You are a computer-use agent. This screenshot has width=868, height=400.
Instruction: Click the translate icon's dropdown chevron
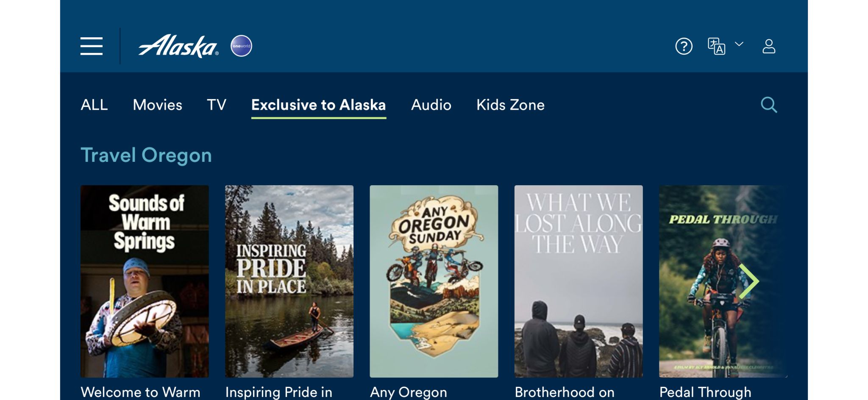pyautogui.click(x=739, y=44)
